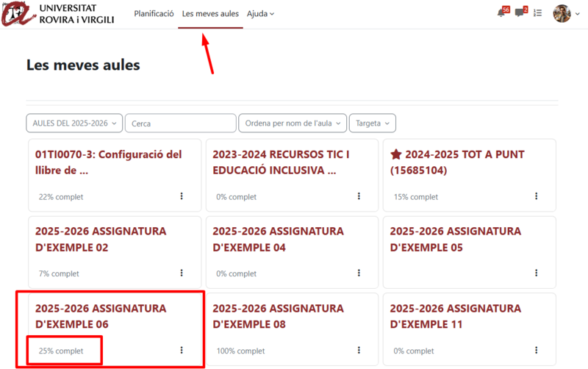The width and height of the screenshot is (588, 369).
Task: Open three-dot menu for 2024-2025 TOT A PUNT
Action: 536,196
